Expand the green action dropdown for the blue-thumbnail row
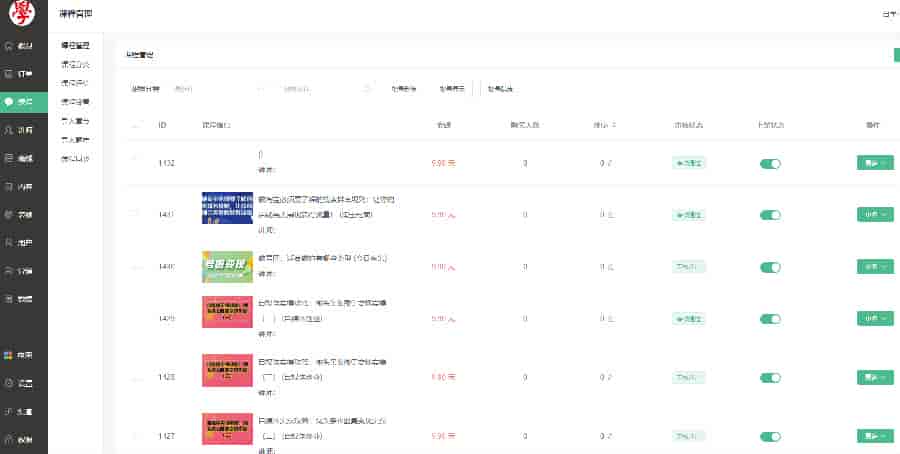This screenshot has height=454, width=900. pos(874,214)
